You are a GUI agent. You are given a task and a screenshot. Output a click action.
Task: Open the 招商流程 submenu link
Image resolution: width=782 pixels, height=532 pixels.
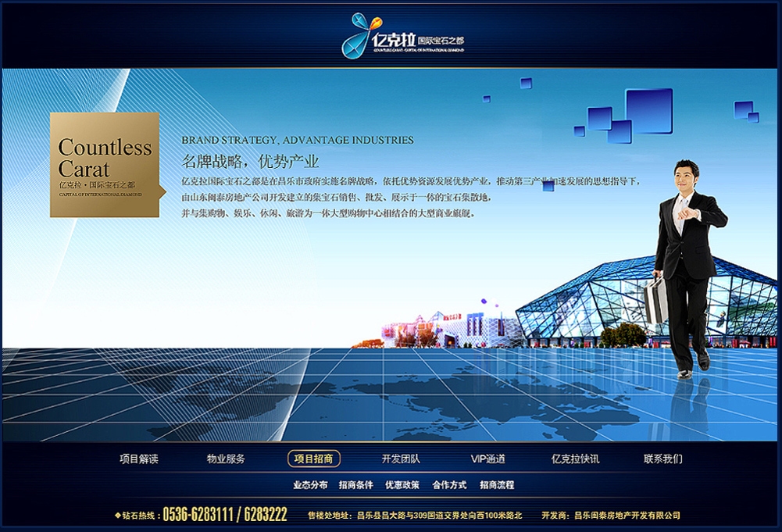497,485
